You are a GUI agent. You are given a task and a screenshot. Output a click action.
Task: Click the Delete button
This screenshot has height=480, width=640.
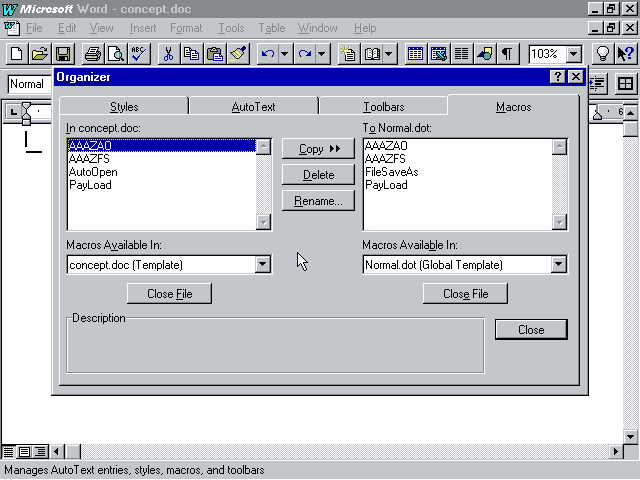[x=318, y=175]
